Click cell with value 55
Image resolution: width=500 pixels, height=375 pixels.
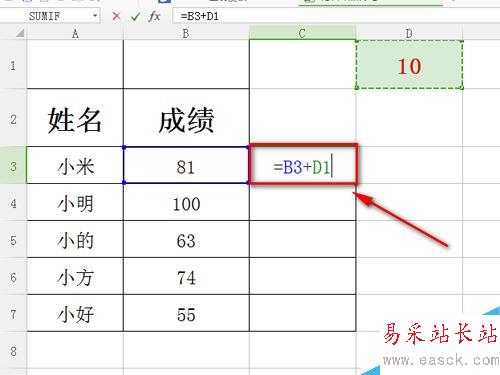(186, 313)
